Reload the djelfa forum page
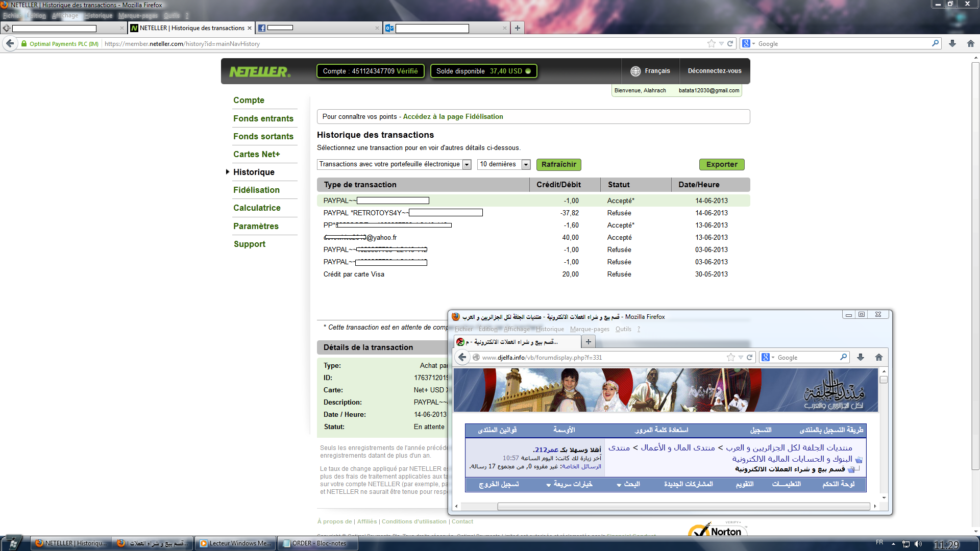980x551 pixels. pyautogui.click(x=749, y=357)
